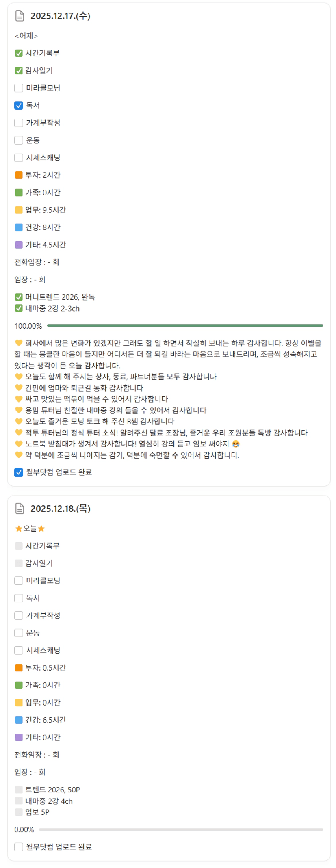336x868 pixels.
Task: Click the 전화임장 : - 회 line in the 12.18 card
Action: click(37, 755)
